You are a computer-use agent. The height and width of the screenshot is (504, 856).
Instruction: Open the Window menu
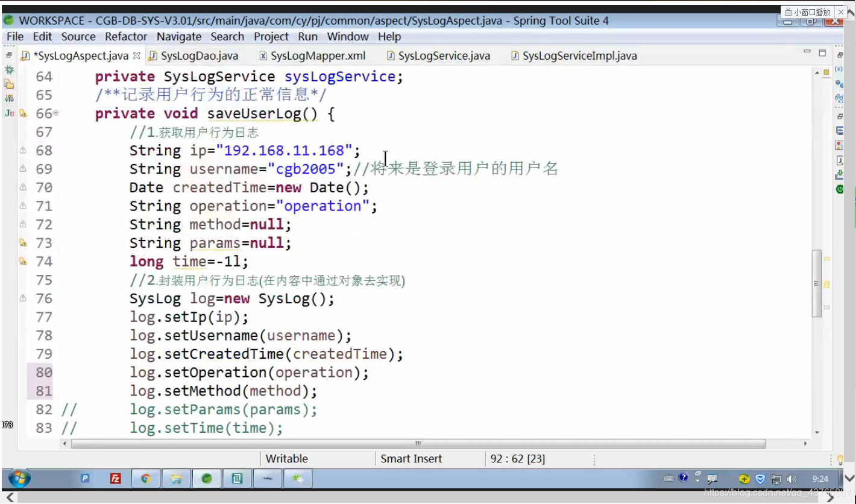pyautogui.click(x=348, y=37)
